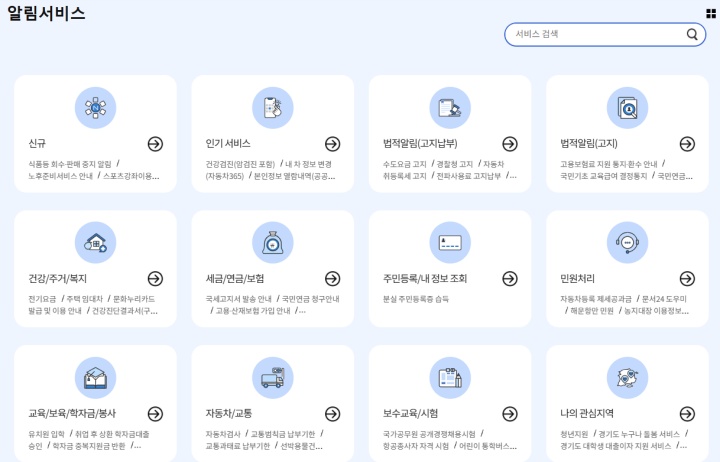This screenshot has width=720, height=462.
Task: Click '자동차검사' text
Action: (223, 434)
